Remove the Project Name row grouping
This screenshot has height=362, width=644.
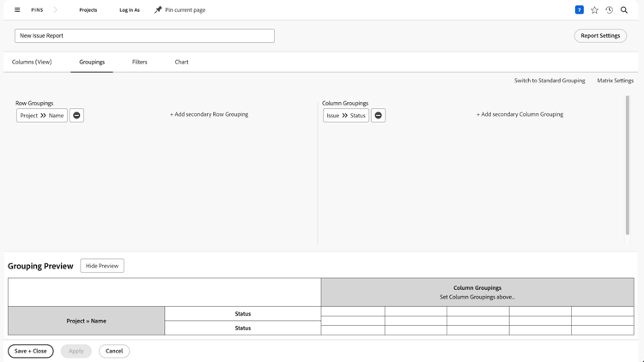[76, 115]
